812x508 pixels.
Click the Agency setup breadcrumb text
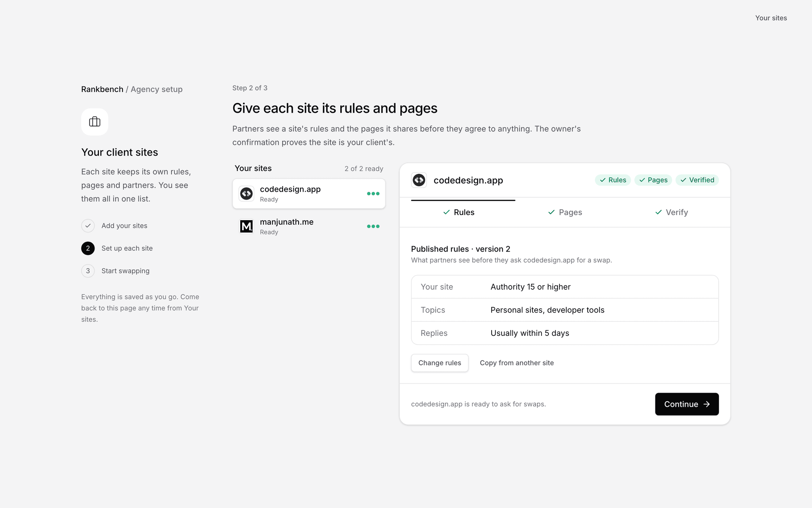click(x=156, y=89)
